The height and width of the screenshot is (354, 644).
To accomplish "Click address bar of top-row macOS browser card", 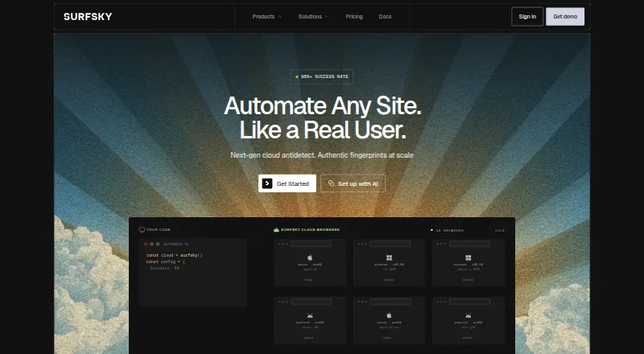I will (312, 244).
